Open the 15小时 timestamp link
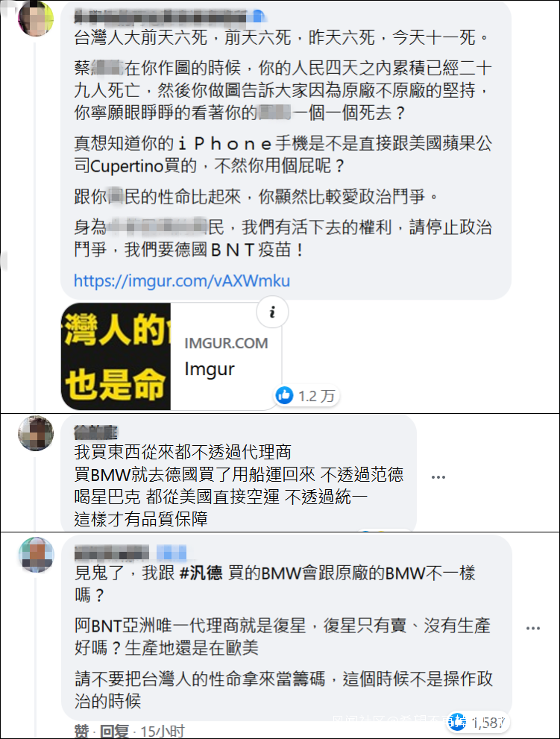The width and height of the screenshot is (560, 739). coord(162,732)
